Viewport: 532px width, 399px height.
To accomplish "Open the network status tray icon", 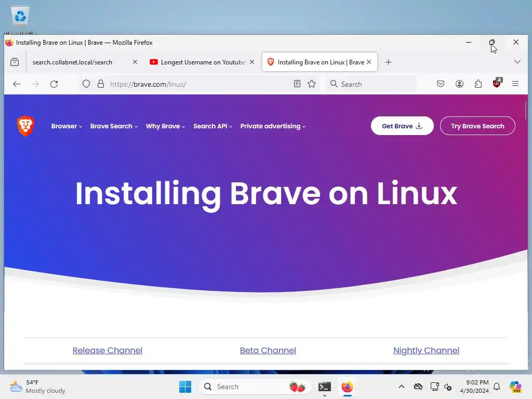I will tap(434, 387).
